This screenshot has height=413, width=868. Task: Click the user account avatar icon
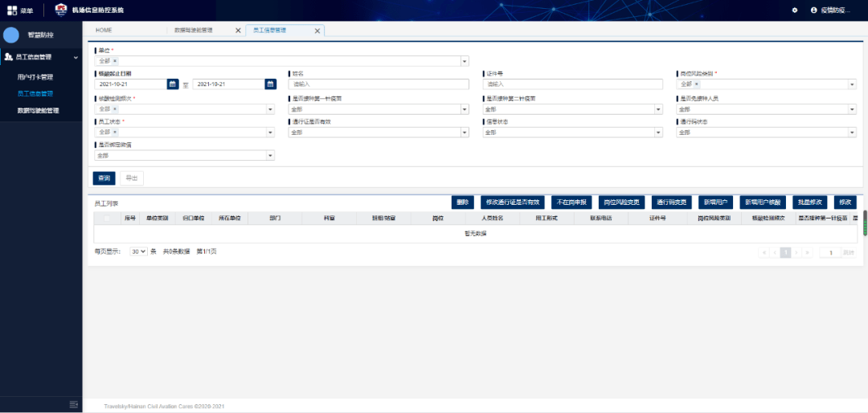pos(813,10)
